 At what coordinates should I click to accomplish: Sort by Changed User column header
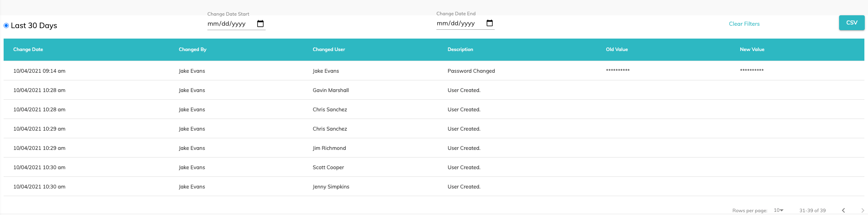point(329,49)
